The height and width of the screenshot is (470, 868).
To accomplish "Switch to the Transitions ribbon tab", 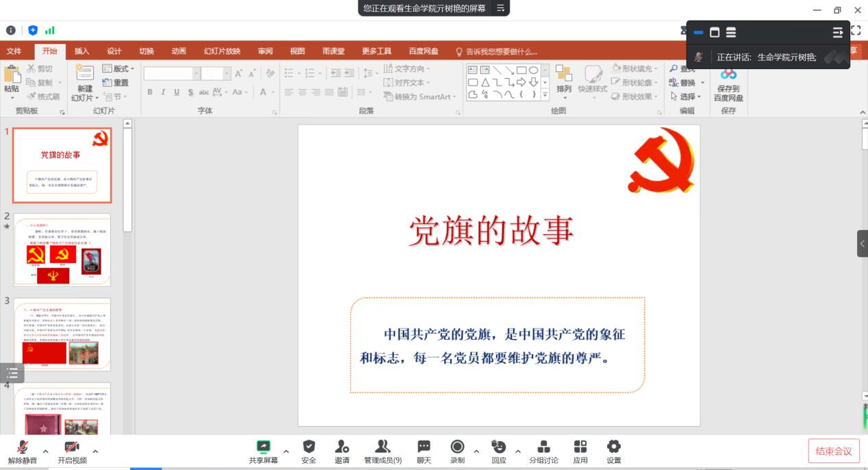I will pos(147,51).
